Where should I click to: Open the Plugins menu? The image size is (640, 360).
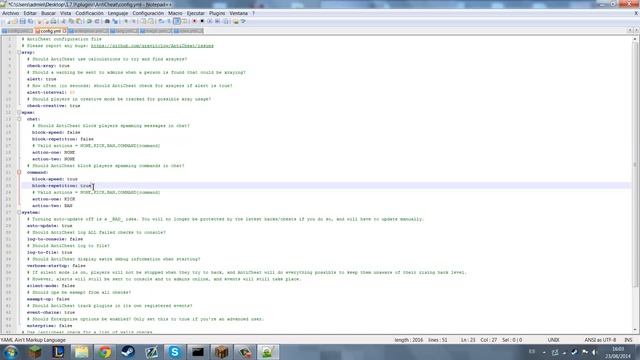[x=217, y=13]
